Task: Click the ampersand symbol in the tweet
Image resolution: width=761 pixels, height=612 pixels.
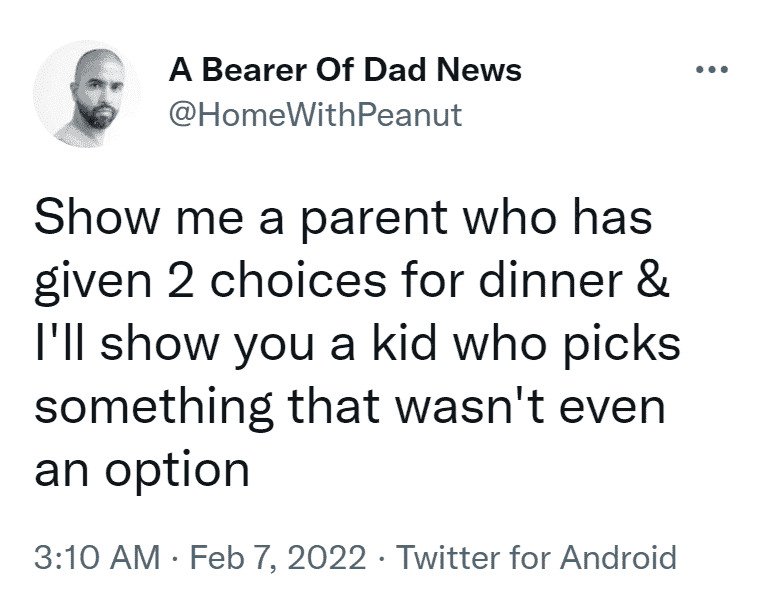Action: click(653, 281)
